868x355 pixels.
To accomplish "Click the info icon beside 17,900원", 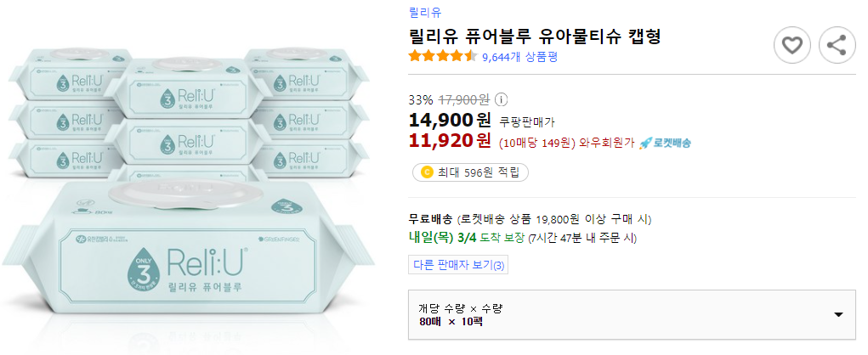I will pyautogui.click(x=501, y=99).
